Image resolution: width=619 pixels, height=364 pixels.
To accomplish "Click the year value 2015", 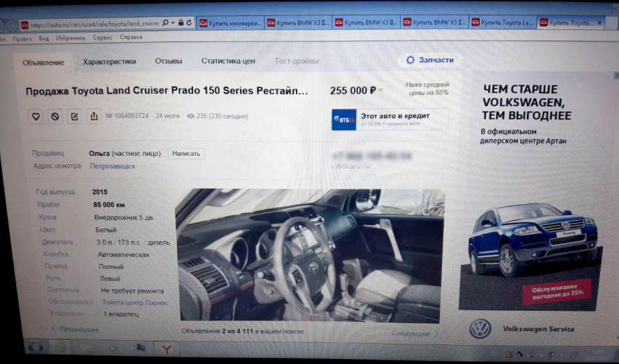I will click(100, 192).
